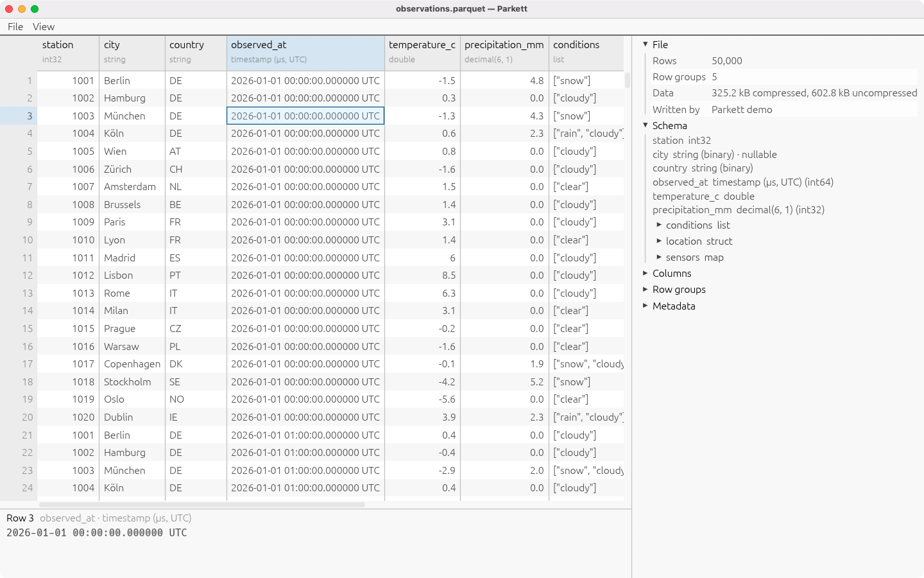Click the city cell 'Brussels'
Screen dimensions: 924x578
click(132, 204)
